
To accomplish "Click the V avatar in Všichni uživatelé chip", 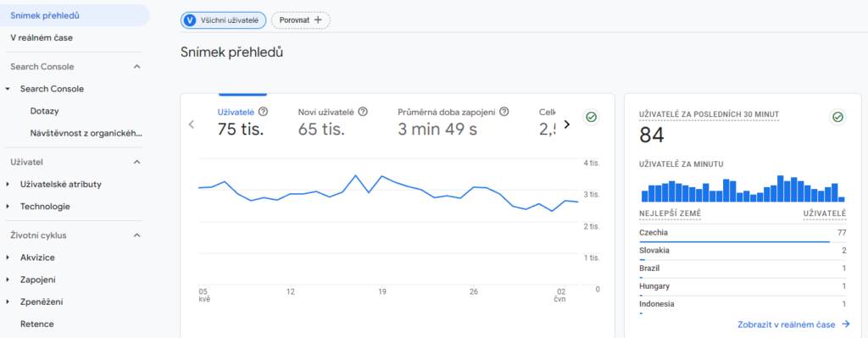I will tap(191, 20).
